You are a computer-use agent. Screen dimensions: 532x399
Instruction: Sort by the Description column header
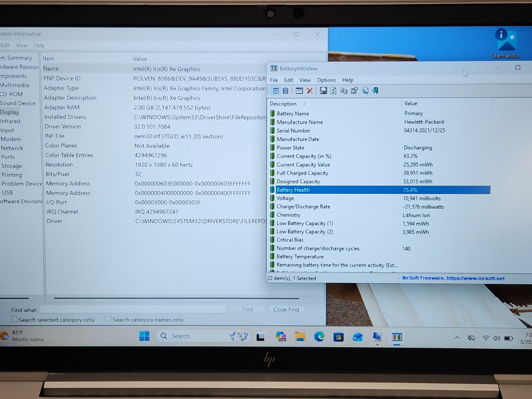click(x=335, y=104)
